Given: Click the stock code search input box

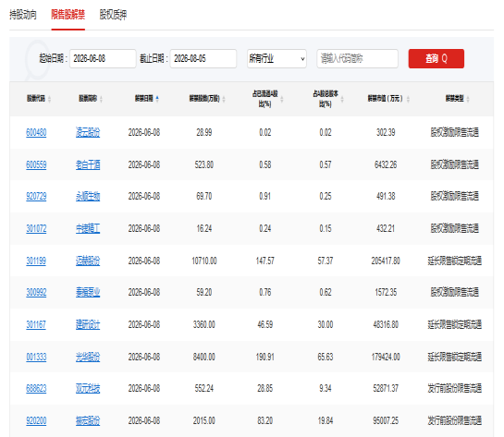Looking at the screenshot, I should click(358, 59).
